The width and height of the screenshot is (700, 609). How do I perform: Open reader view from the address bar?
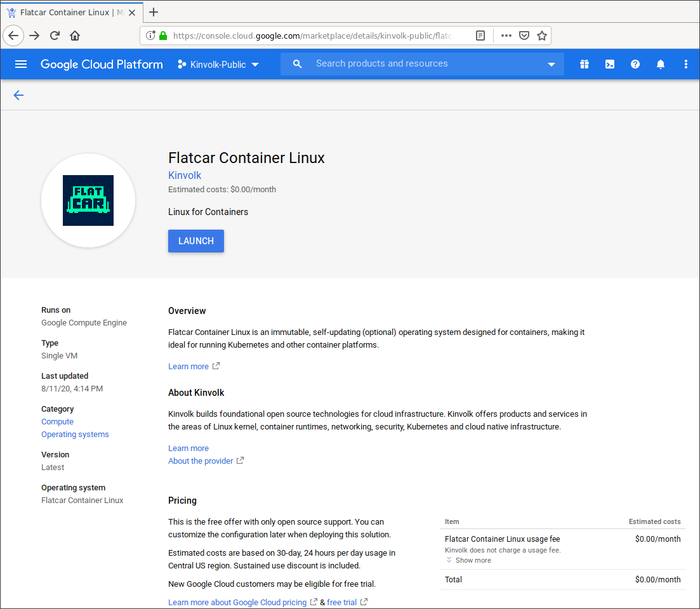point(480,36)
